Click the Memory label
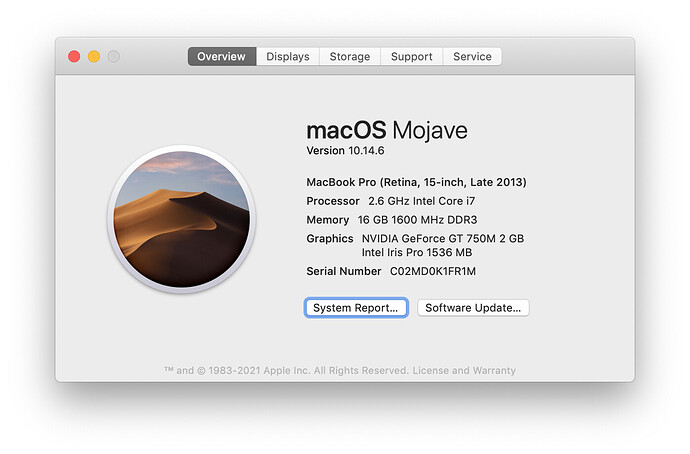Image resolution: width=690 pixels, height=454 pixels. tap(328, 220)
